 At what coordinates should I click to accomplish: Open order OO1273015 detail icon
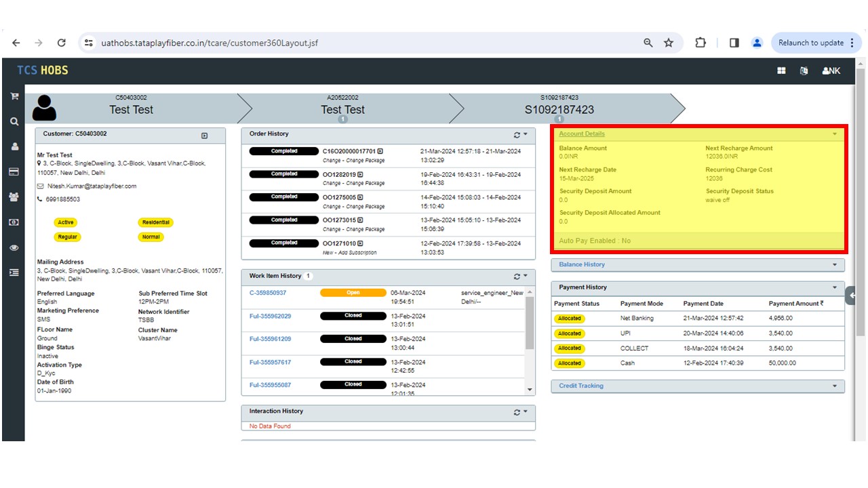click(x=360, y=220)
